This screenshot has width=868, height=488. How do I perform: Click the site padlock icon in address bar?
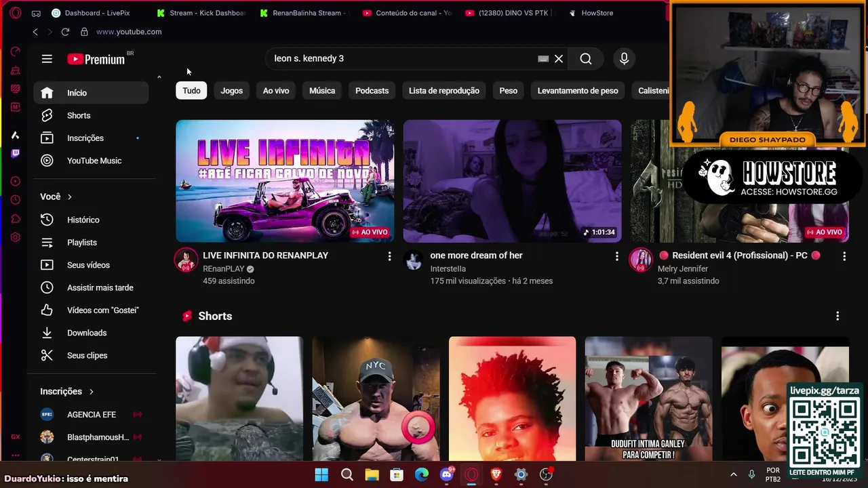click(84, 32)
